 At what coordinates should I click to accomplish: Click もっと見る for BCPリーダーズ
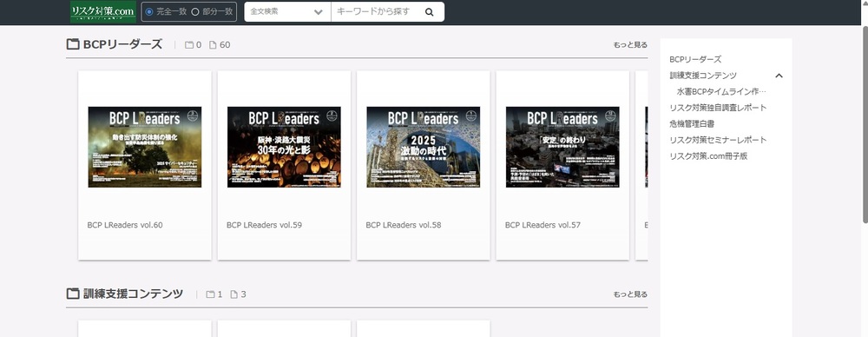tap(630, 45)
